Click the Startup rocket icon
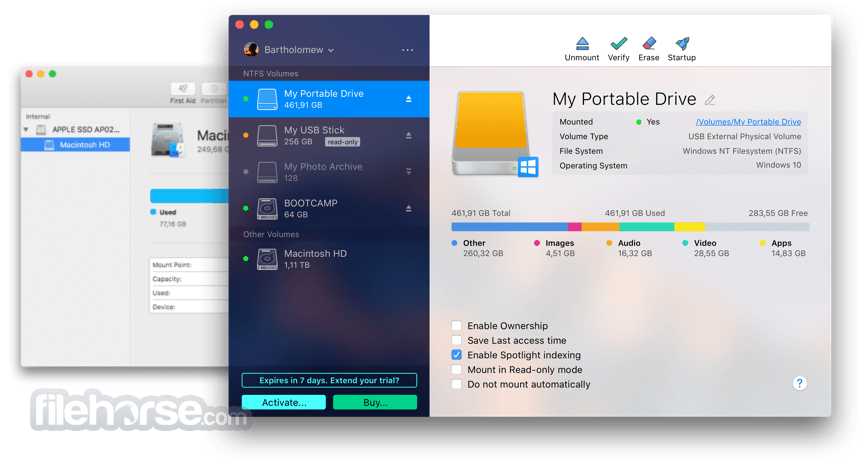 click(682, 43)
